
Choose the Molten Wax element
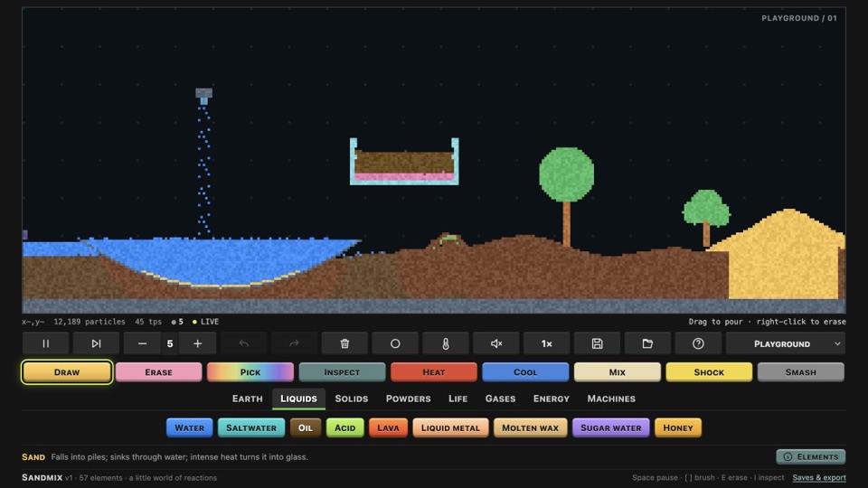coord(531,427)
